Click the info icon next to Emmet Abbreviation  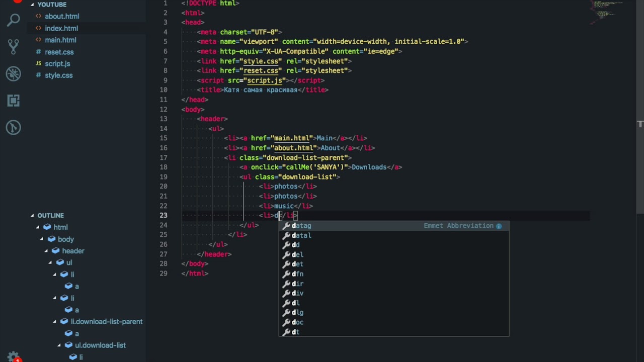tap(499, 226)
